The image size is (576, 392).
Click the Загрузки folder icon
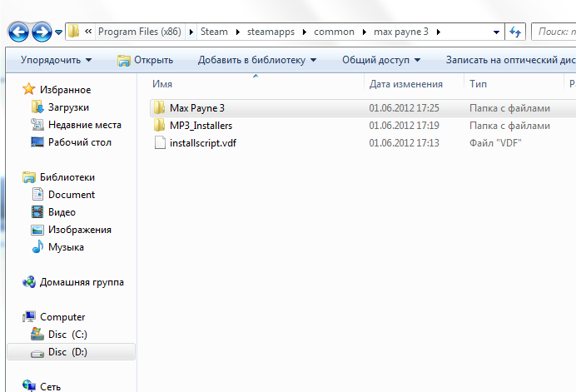(x=37, y=107)
